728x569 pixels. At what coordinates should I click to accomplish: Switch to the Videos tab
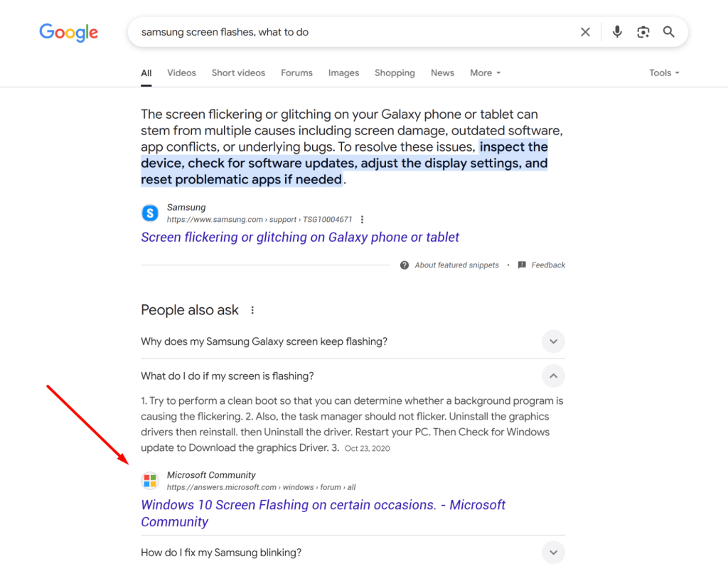181,73
